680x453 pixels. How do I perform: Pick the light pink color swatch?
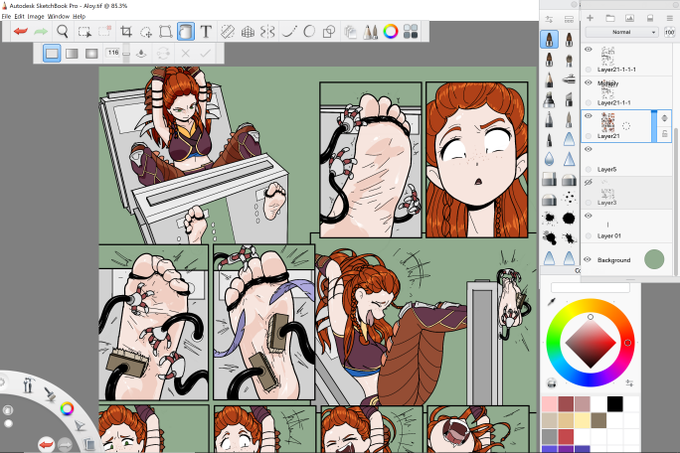[549, 404]
